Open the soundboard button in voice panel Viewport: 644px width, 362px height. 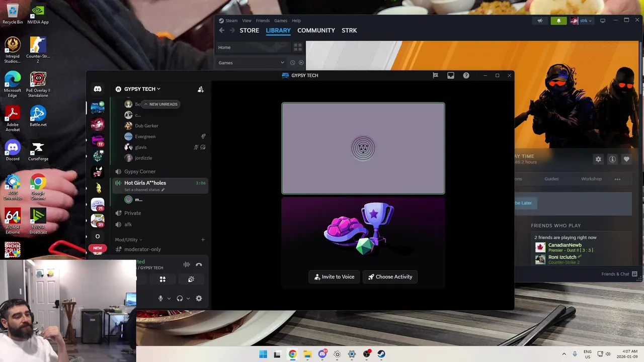[191, 279]
